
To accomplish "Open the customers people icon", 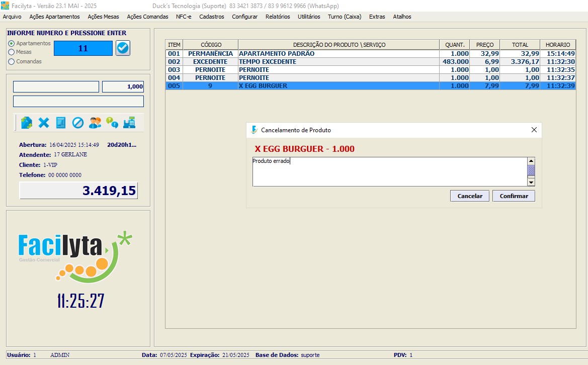I will pyautogui.click(x=95, y=123).
